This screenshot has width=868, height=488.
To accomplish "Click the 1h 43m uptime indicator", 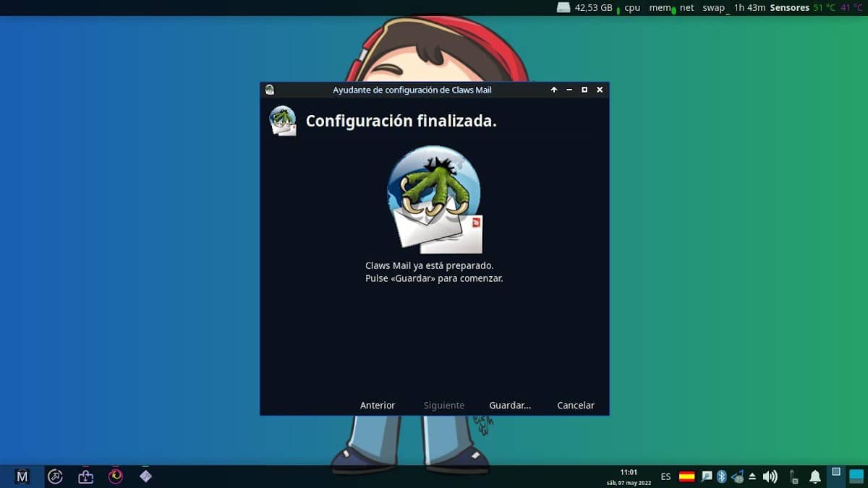I will pos(749,8).
